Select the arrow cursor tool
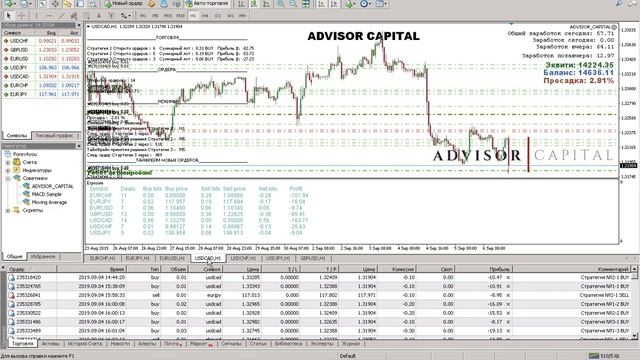 [x=8, y=16]
